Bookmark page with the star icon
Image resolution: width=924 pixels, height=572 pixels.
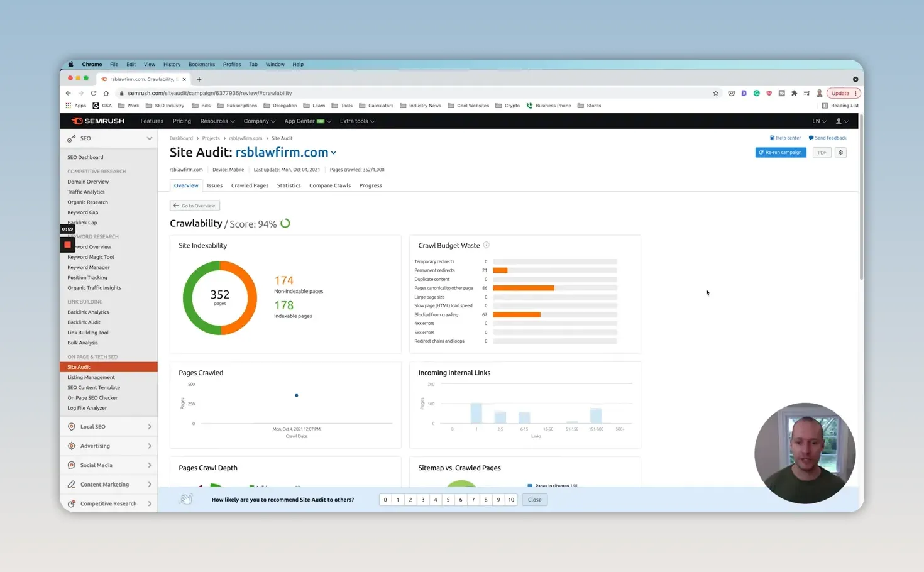[x=715, y=93]
